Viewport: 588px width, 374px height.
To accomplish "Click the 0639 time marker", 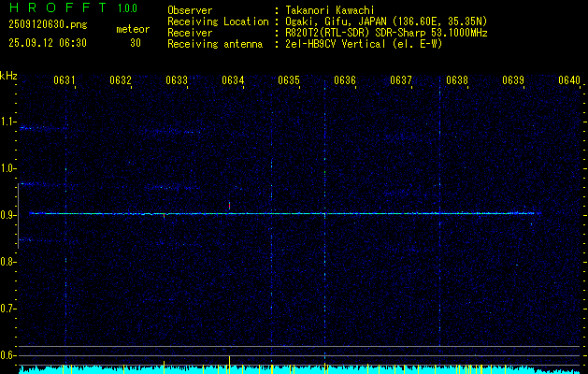I will point(513,79).
